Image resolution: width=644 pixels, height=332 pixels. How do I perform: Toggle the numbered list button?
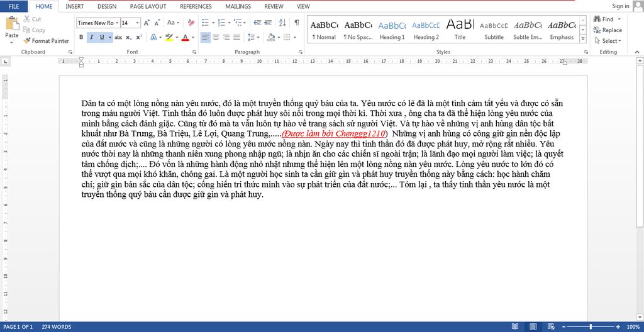[x=221, y=23]
